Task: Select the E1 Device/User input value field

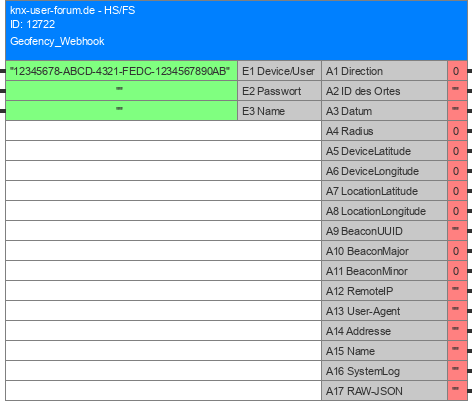Action: point(121,71)
